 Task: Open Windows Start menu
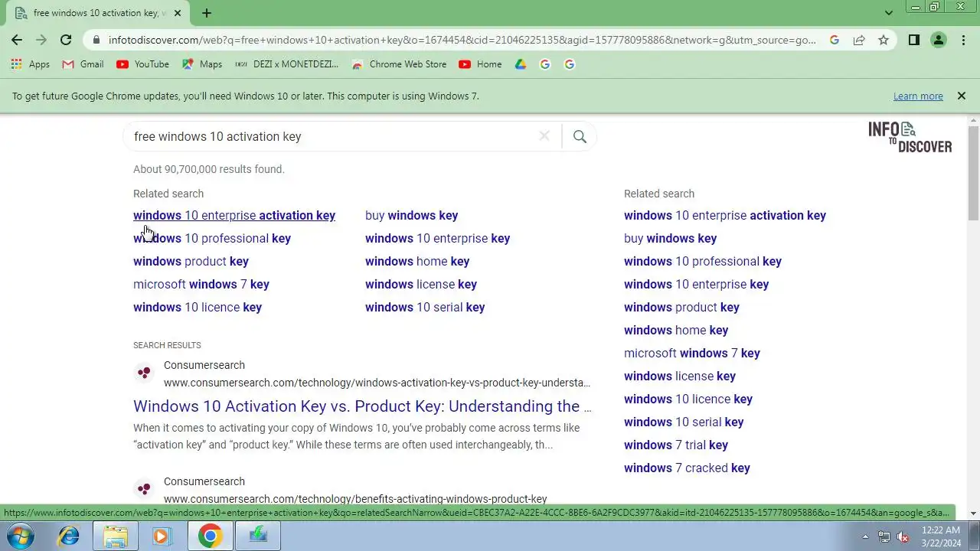coord(19,536)
